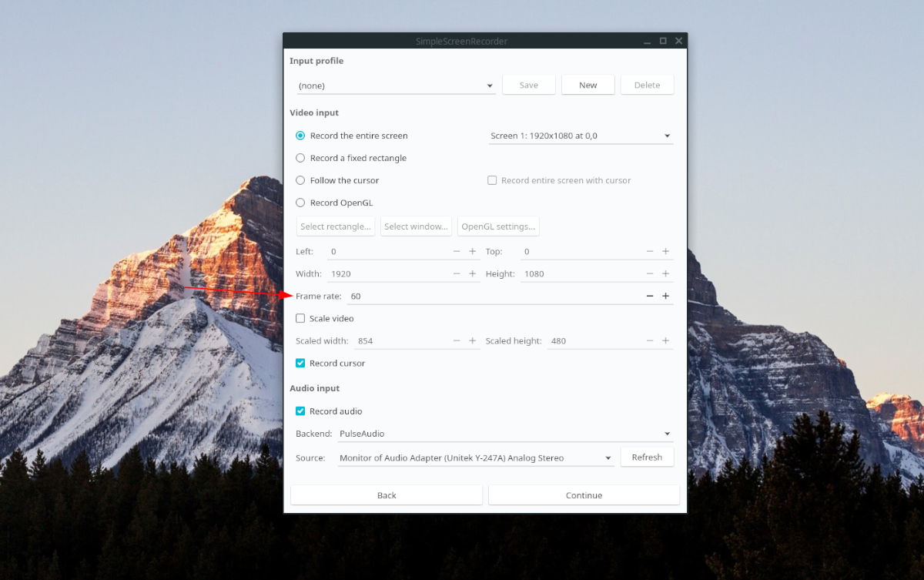Click the Delete profile button
This screenshot has height=580, width=924.
(648, 85)
